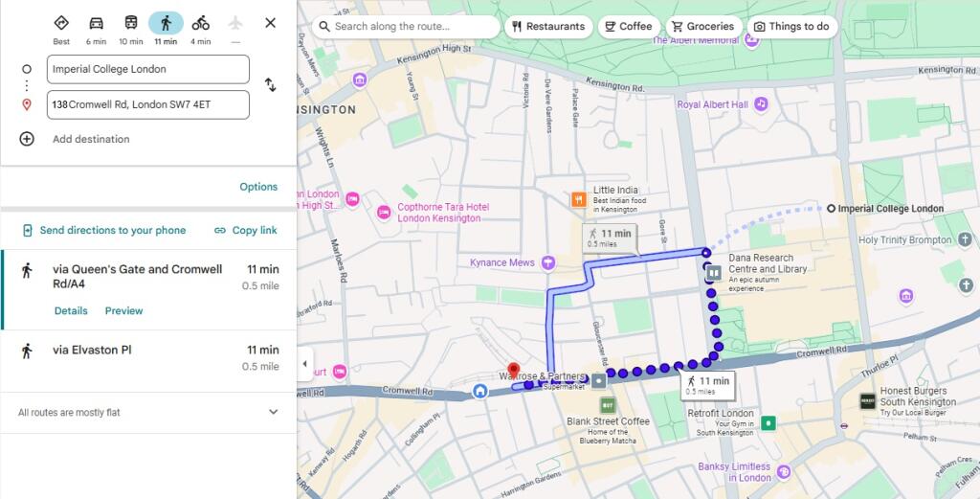Filter by Groceries along the route
980x499 pixels.
click(x=703, y=26)
